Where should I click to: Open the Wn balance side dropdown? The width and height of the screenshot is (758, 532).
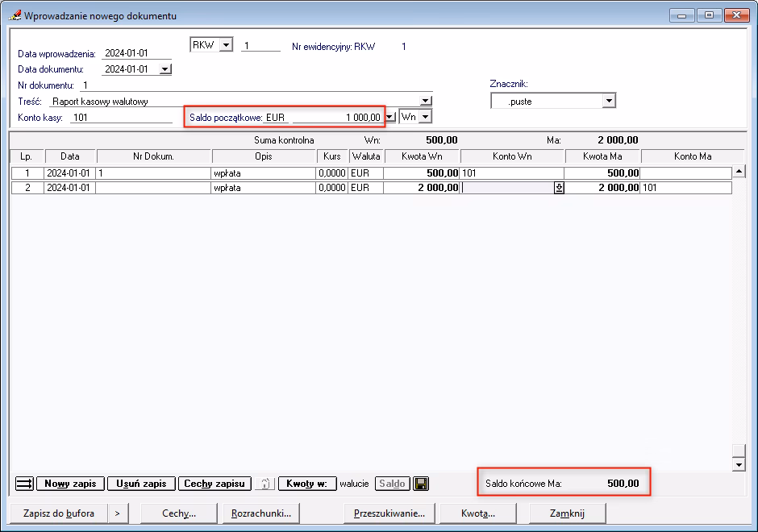[425, 117]
